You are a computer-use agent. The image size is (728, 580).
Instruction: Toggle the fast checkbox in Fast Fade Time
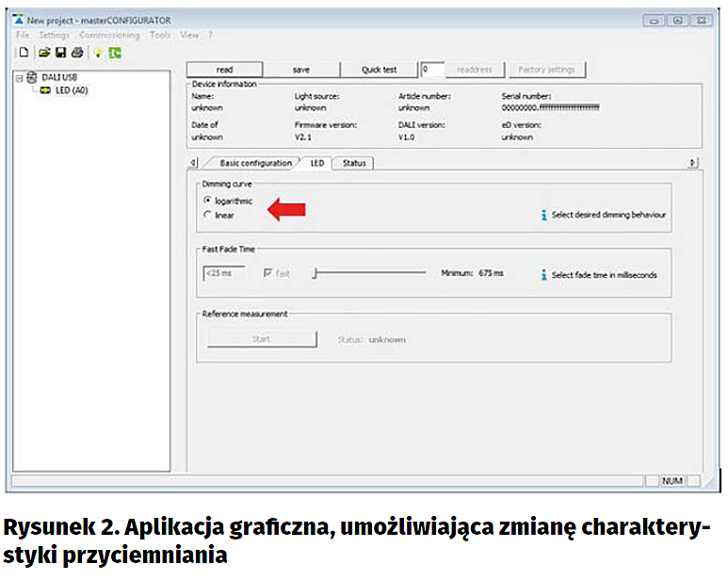tap(269, 273)
